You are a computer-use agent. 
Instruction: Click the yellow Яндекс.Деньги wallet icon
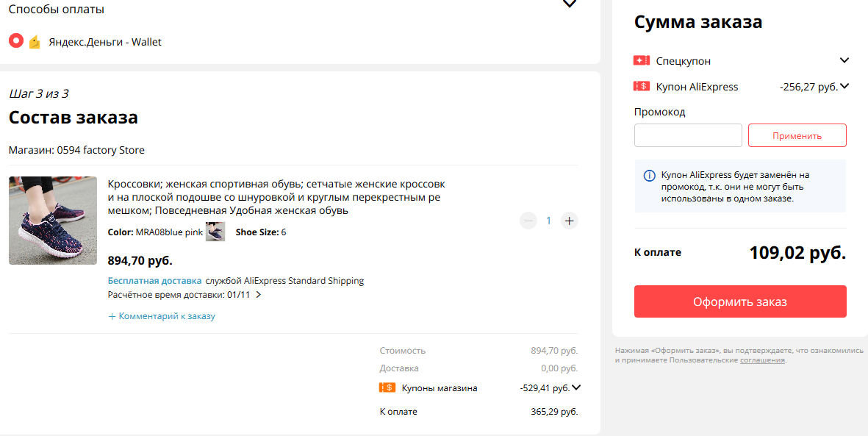(35, 42)
